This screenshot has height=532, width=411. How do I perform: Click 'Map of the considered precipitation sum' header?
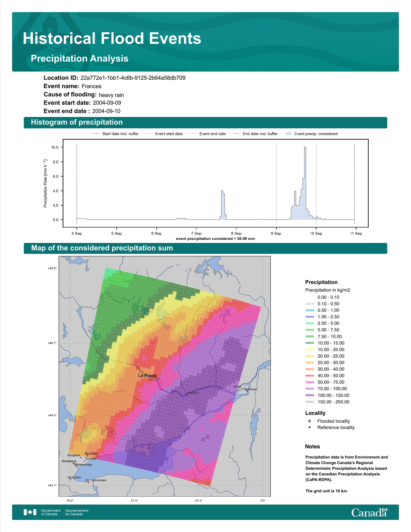click(102, 248)
